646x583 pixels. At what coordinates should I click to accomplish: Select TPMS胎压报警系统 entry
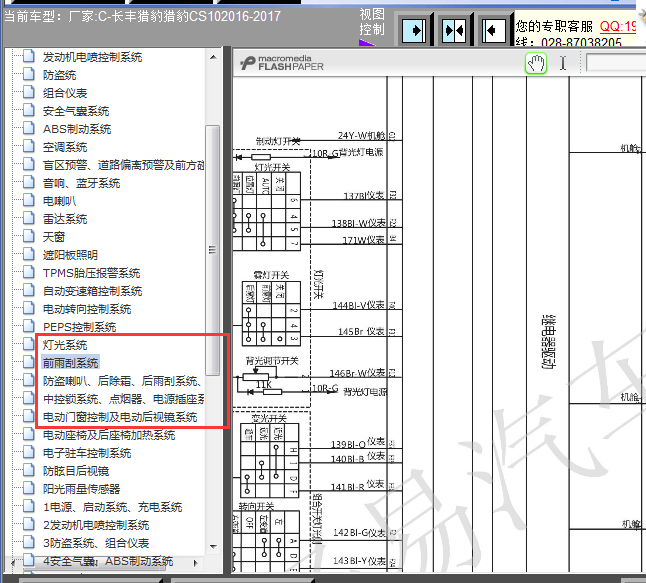point(91,273)
